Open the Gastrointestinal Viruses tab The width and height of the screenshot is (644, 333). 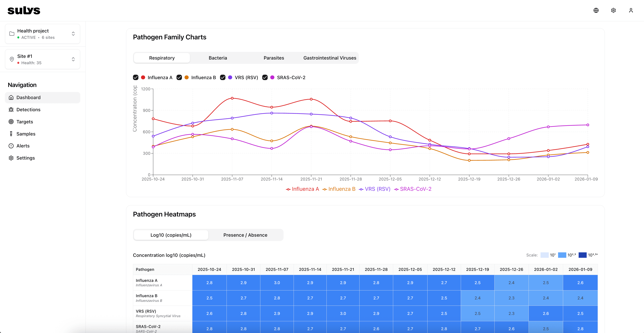(329, 58)
